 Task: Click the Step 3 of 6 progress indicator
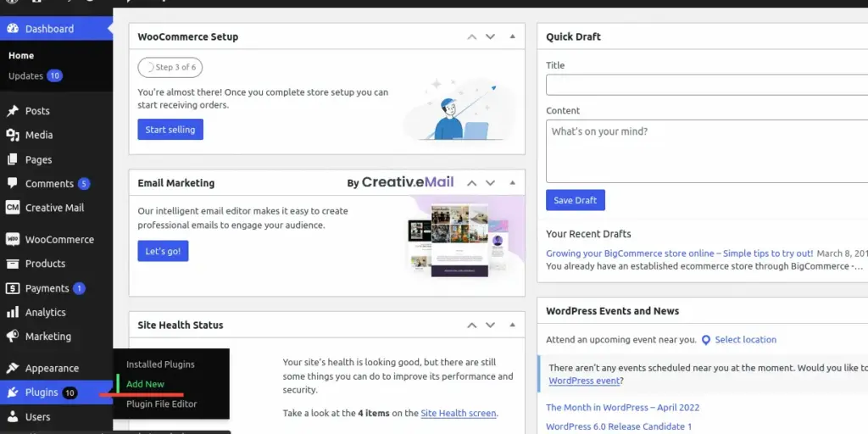tap(170, 68)
